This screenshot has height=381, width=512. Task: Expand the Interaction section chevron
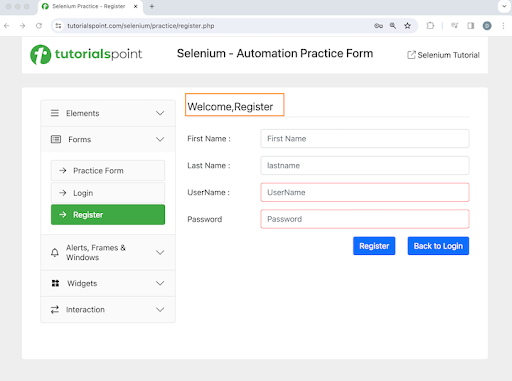click(160, 310)
